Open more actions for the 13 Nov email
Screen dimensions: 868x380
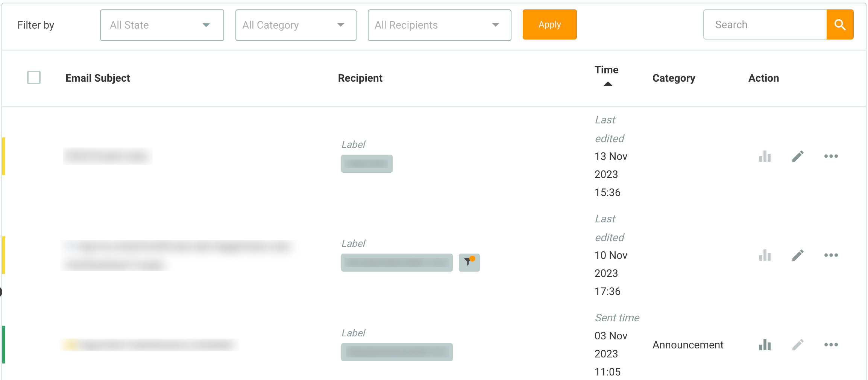pos(831,156)
